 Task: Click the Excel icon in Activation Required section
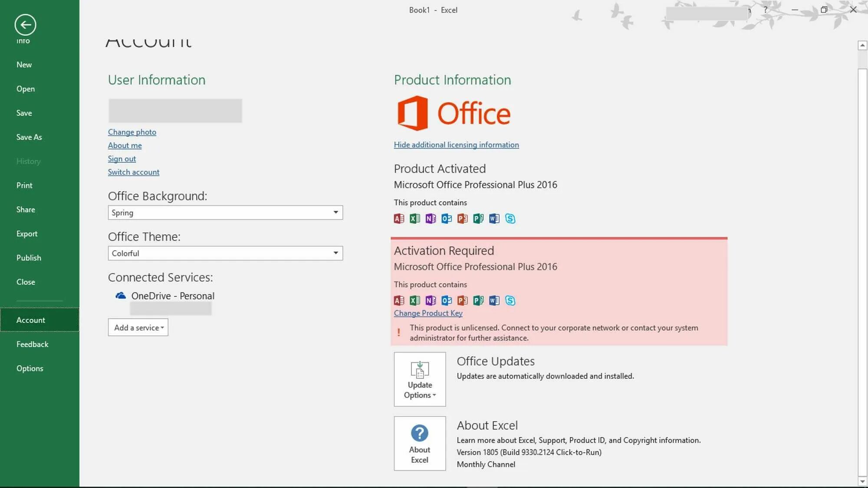tap(415, 301)
